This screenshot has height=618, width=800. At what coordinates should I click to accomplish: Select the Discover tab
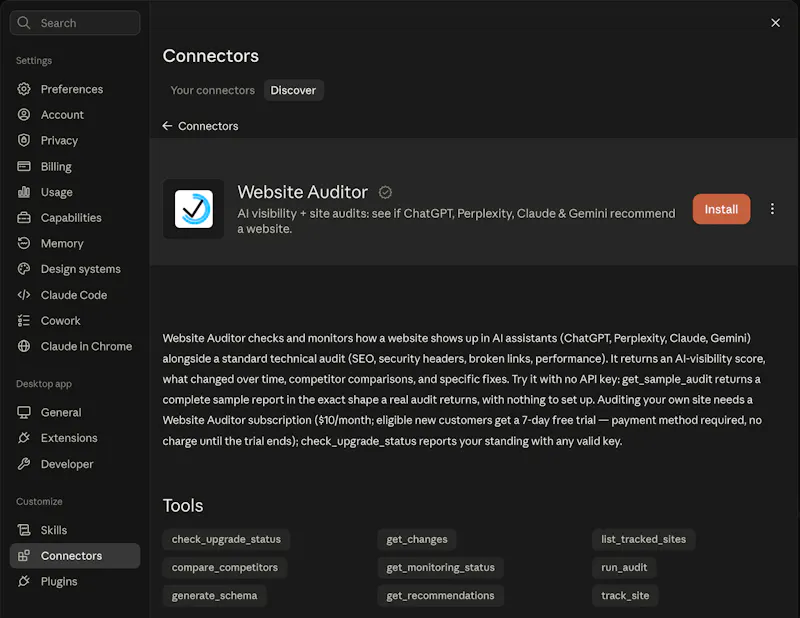[293, 90]
